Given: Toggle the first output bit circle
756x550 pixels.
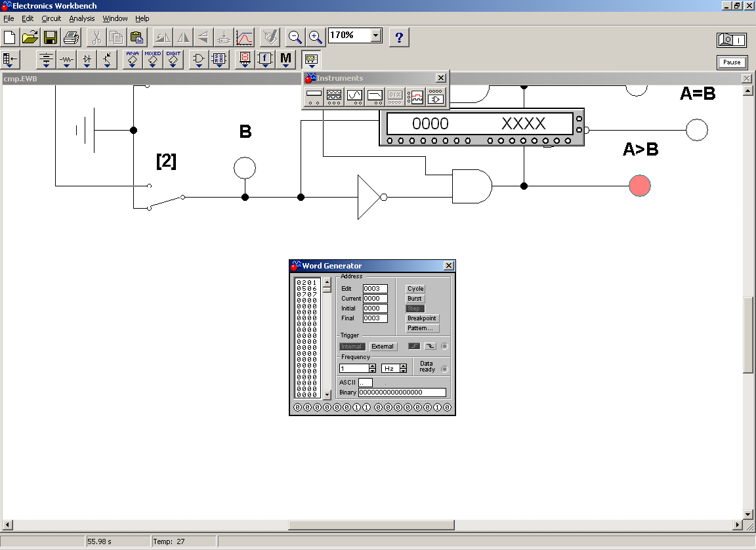Looking at the screenshot, I should [x=297, y=408].
